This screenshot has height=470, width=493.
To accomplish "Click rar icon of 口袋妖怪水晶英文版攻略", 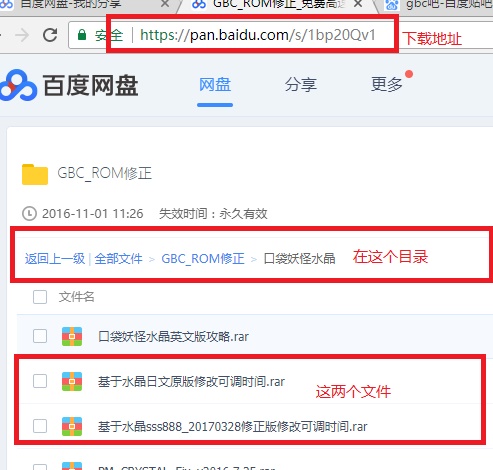I will click(x=72, y=336).
